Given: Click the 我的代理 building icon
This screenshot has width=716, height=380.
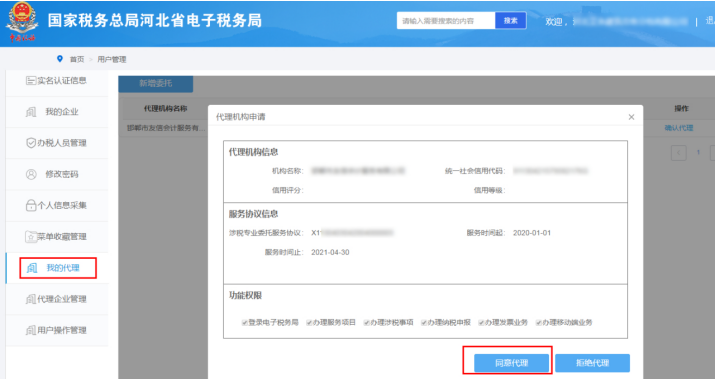Looking at the screenshot, I should pos(32,268).
